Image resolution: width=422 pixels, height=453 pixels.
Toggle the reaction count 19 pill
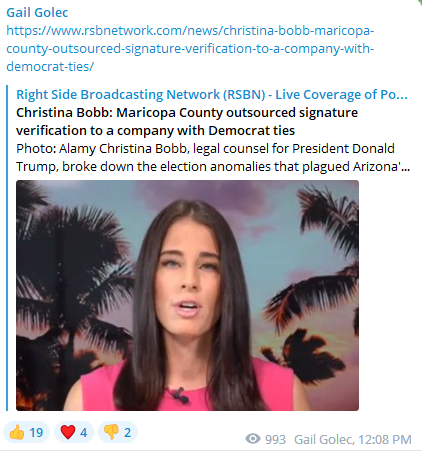point(26,432)
